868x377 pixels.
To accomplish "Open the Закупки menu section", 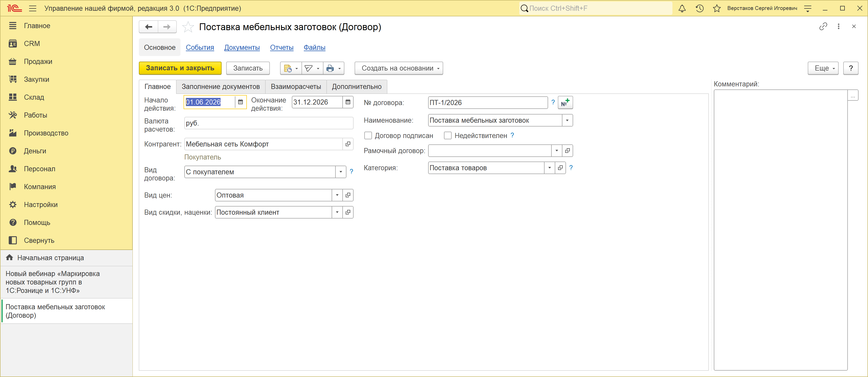I will 37,79.
